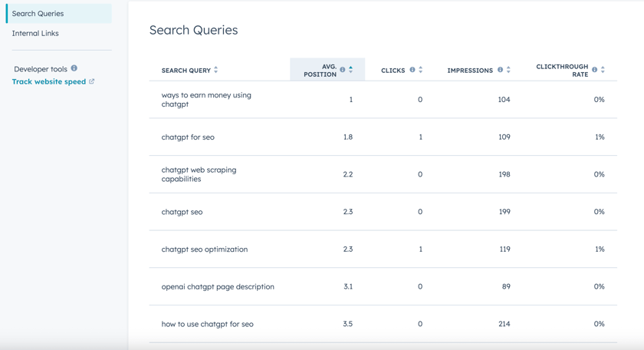Image resolution: width=644 pixels, height=350 pixels.
Task: Click the Search Queries page heading
Action: (x=193, y=30)
